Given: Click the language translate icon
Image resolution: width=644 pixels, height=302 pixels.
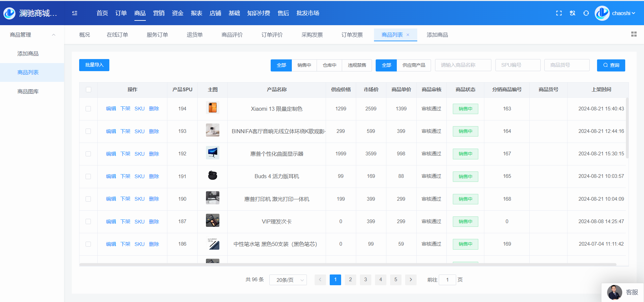Looking at the screenshot, I should (573, 13).
